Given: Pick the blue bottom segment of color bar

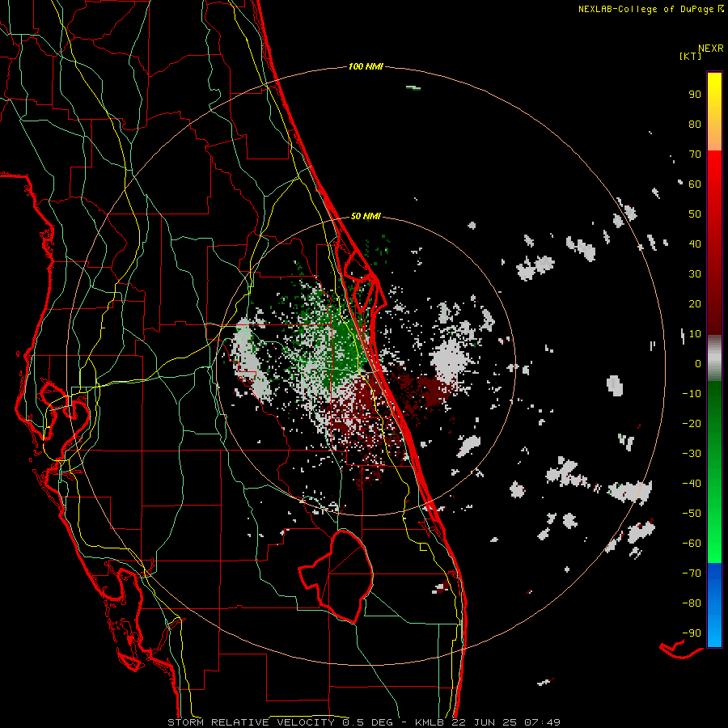Looking at the screenshot, I should [x=714, y=605].
